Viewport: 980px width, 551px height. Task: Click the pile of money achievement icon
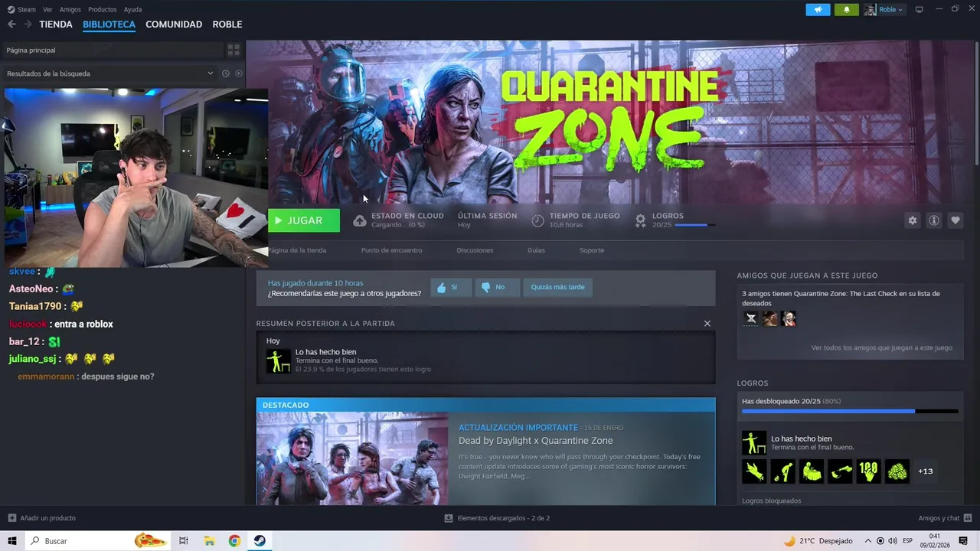[897, 471]
